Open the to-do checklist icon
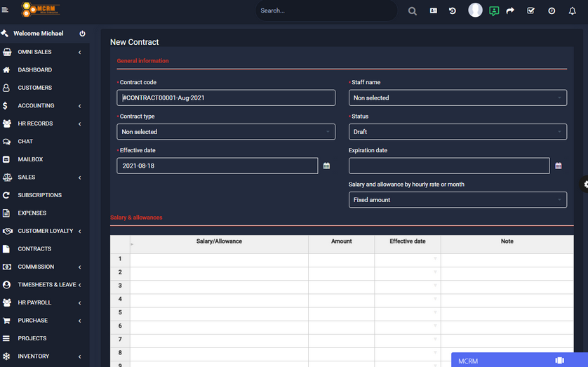Screen dimensions: 588x367 (530, 11)
